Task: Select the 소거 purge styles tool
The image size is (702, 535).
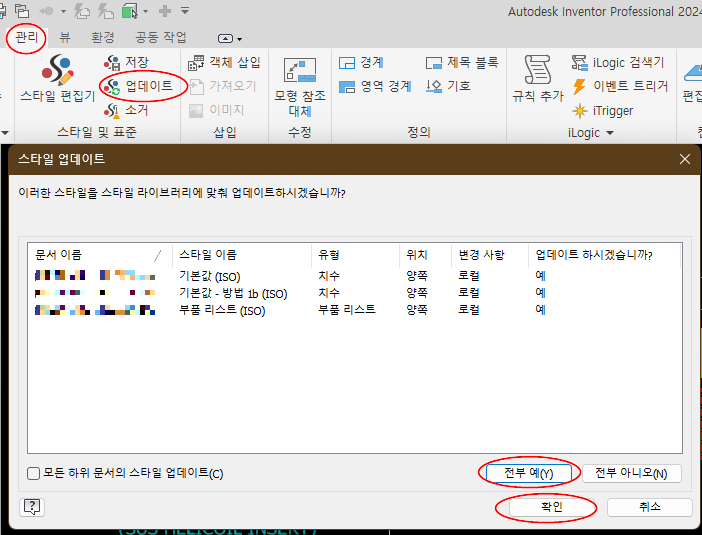Action: point(126,110)
